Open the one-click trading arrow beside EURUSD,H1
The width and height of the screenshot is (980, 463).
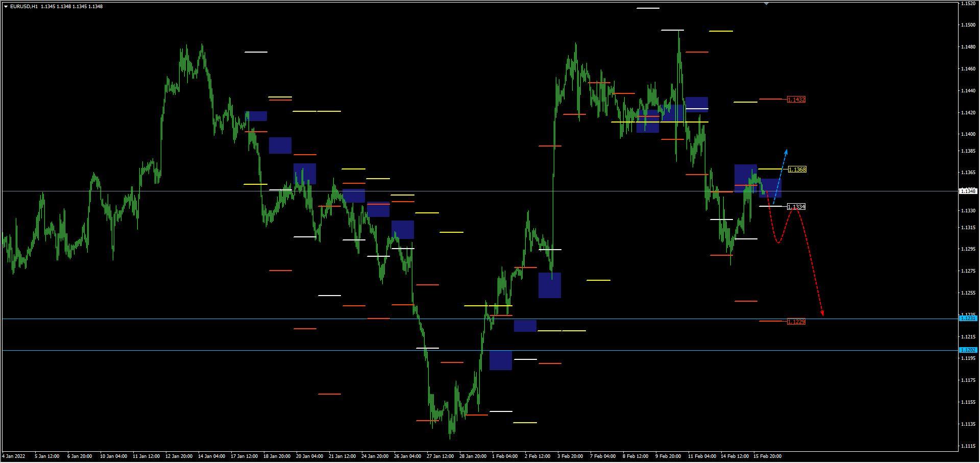[6, 7]
